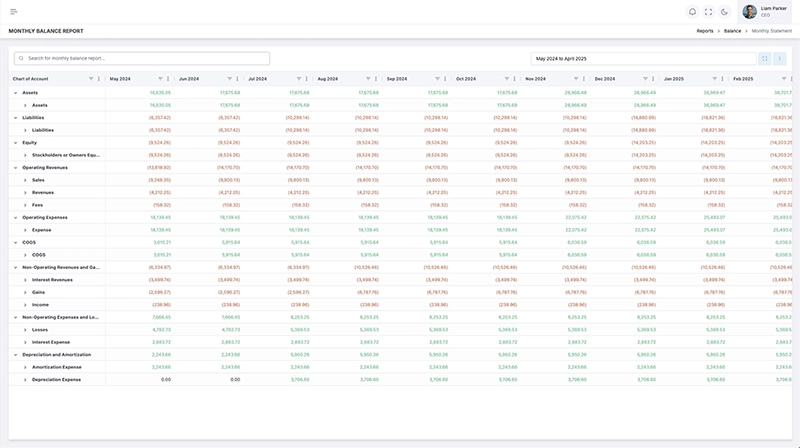Filter the Feb 2025 column
Screen dimensions: 800x448
point(784,79)
